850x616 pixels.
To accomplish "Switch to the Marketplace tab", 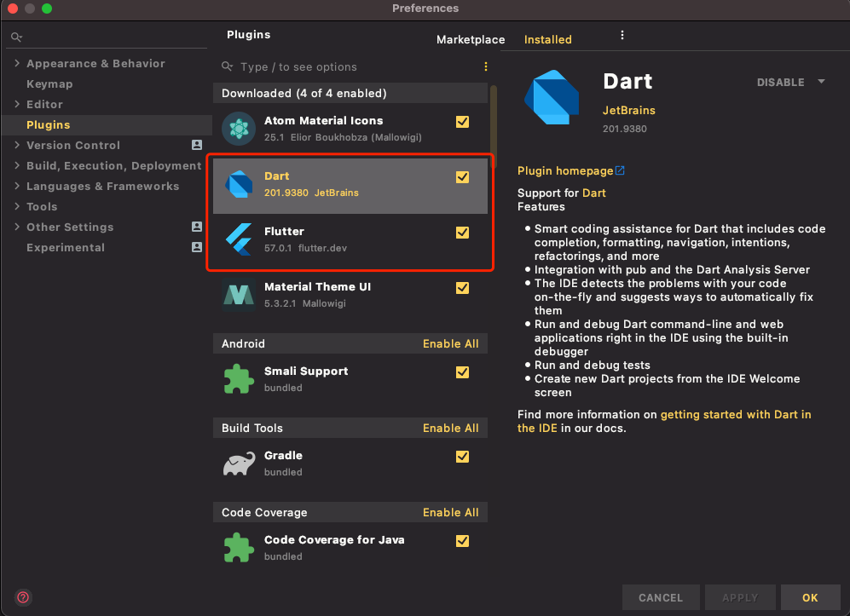I will [471, 39].
